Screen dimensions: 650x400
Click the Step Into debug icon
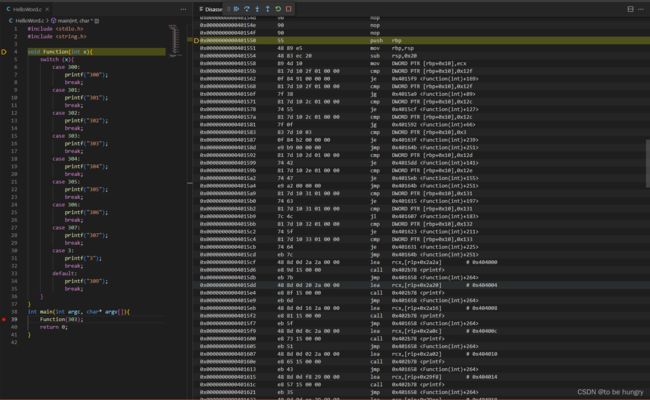tap(257, 9)
